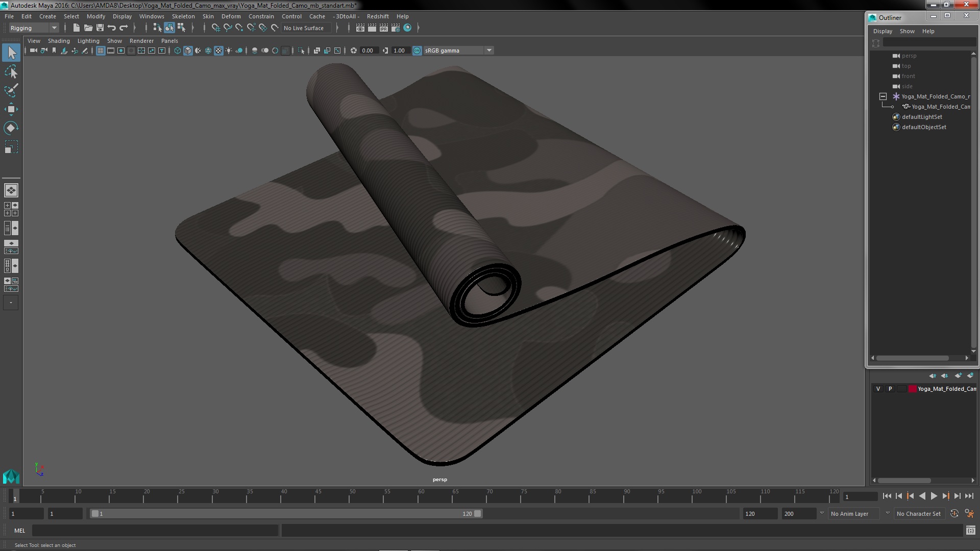Enable snap to points

(239, 28)
